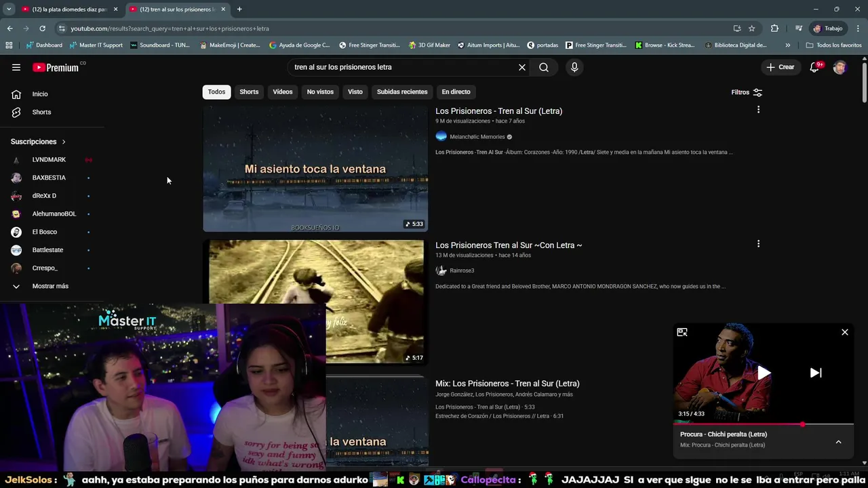Image resolution: width=868 pixels, height=488 pixels.
Task: Open the Filtros panel
Action: click(747, 92)
